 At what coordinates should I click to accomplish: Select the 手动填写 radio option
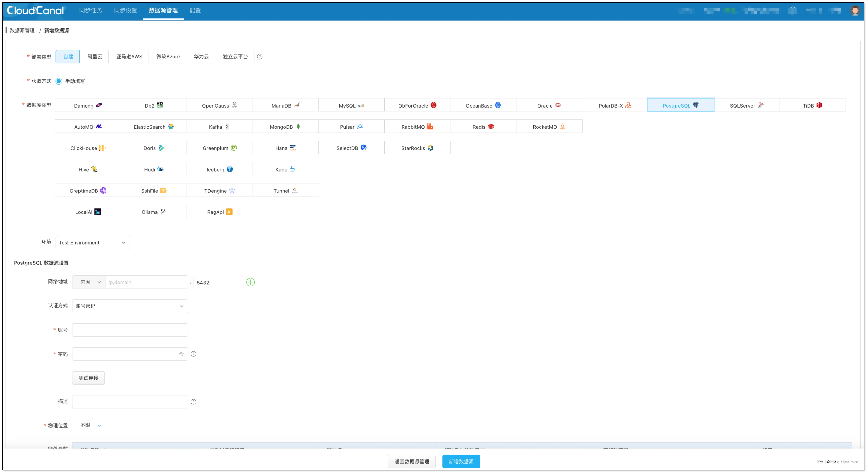(x=59, y=81)
